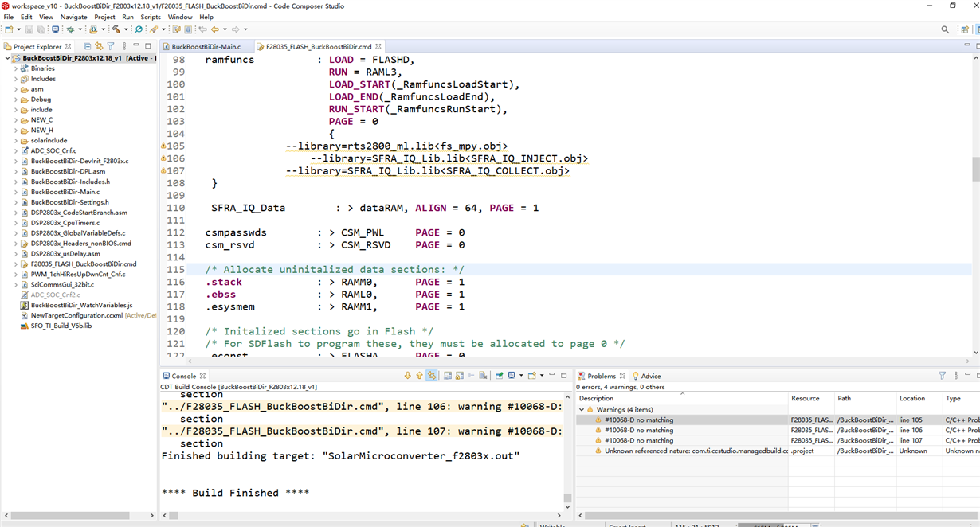The image size is (980, 527).
Task: Toggle console show next error arrow
Action: [408, 376]
